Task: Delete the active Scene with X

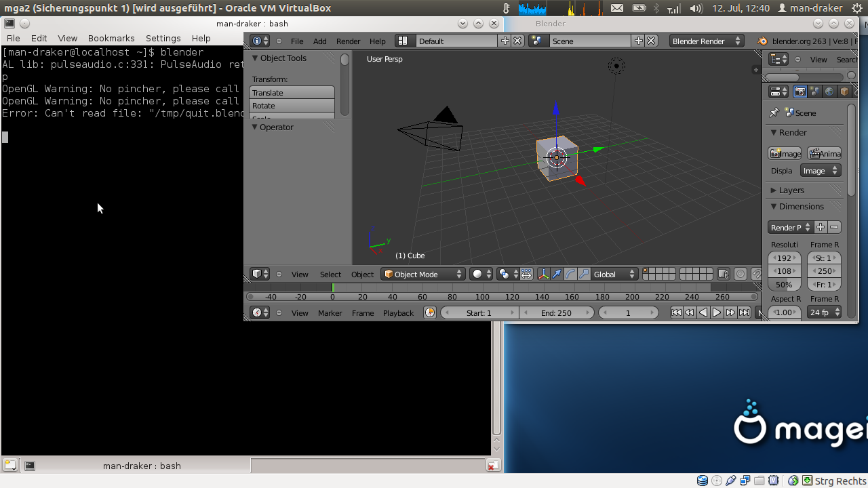Action: point(651,41)
